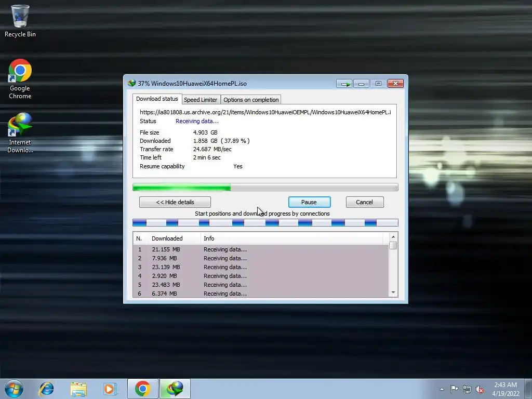The width and height of the screenshot is (532, 399).
Task: Switch to Chrome taskbar button
Action: [x=142, y=389]
